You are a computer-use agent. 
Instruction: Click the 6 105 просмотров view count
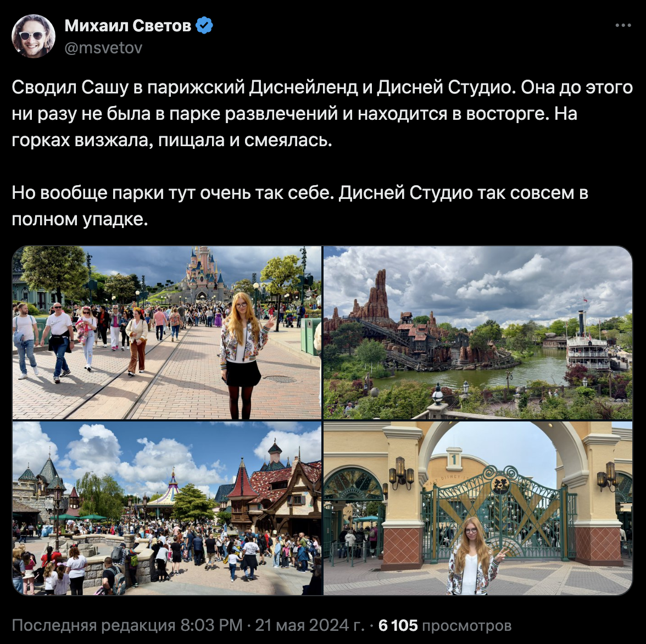[445, 625]
